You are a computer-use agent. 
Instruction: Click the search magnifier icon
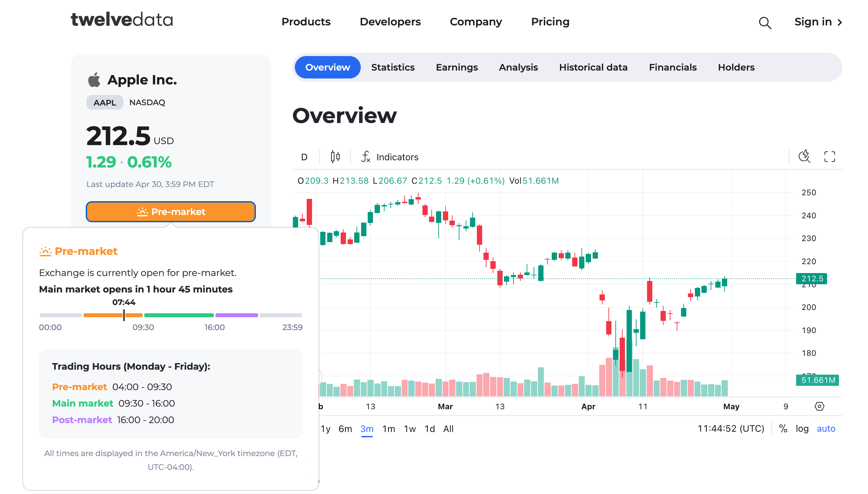pyautogui.click(x=764, y=23)
